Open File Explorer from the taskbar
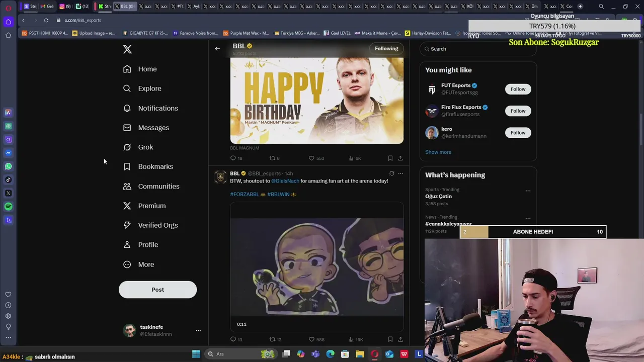The width and height of the screenshot is (644, 362). (x=360, y=354)
